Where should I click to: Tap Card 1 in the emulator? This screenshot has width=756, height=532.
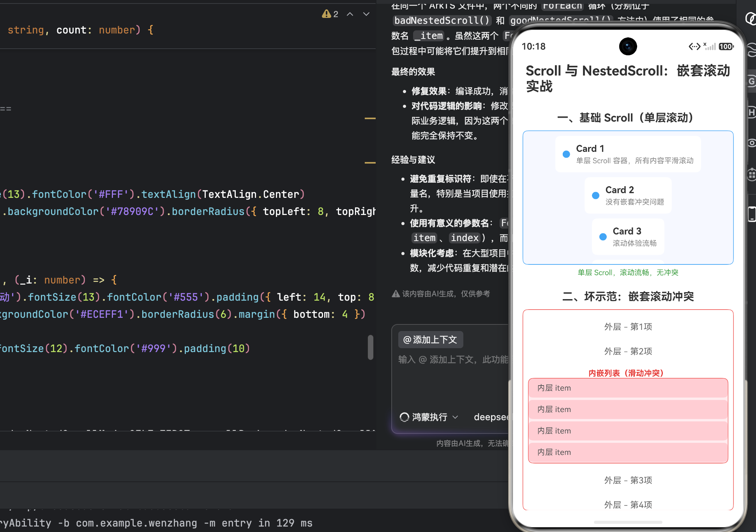pos(628,154)
